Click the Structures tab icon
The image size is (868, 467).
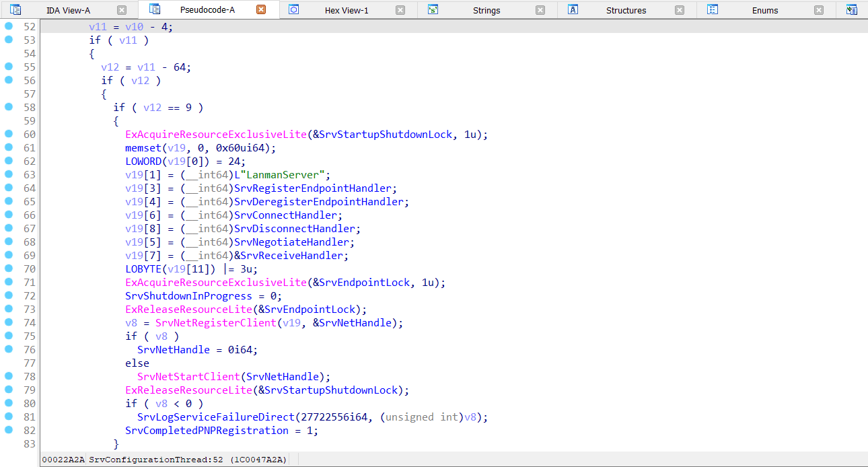coord(573,10)
